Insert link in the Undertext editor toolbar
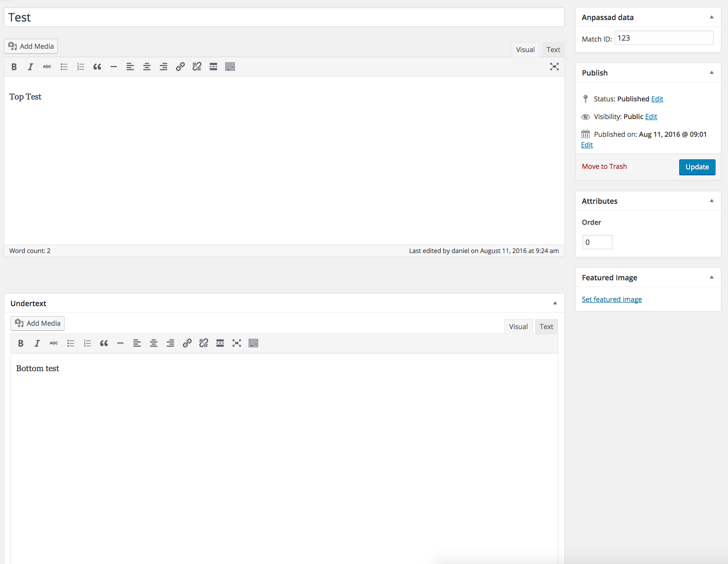This screenshot has width=728, height=564. click(x=187, y=343)
